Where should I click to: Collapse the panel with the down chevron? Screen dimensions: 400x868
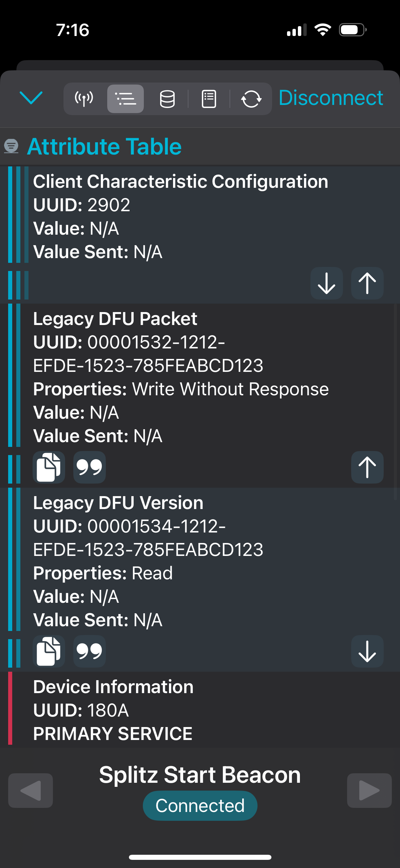point(31,98)
